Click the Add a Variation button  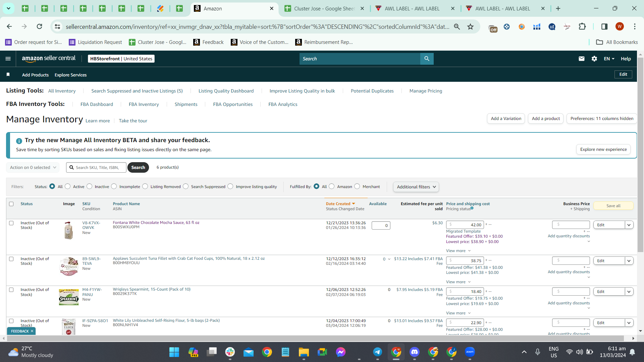(506, 118)
